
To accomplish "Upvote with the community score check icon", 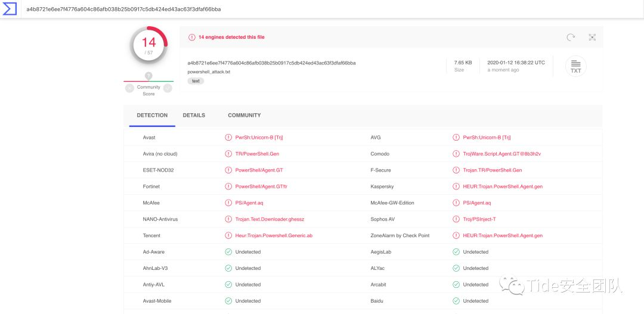I will pos(168,88).
